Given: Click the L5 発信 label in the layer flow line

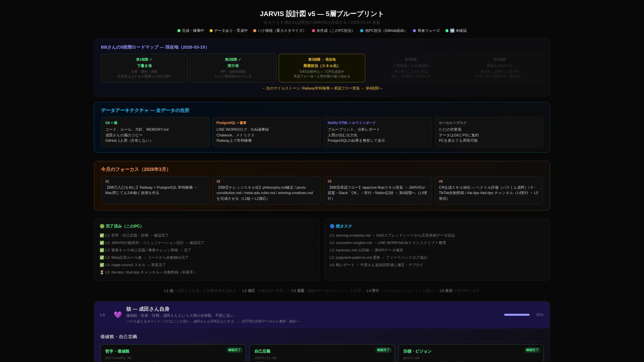Looking at the screenshot, I should [446, 291].
